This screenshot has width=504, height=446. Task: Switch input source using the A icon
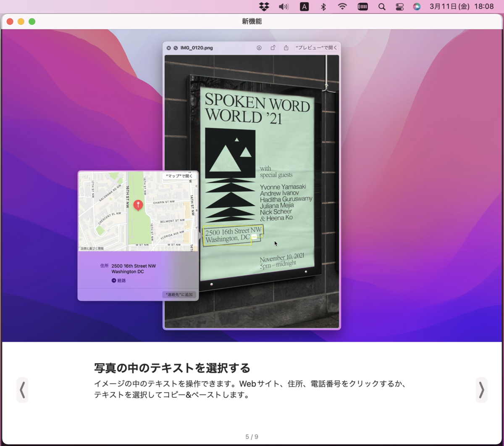tap(304, 6)
